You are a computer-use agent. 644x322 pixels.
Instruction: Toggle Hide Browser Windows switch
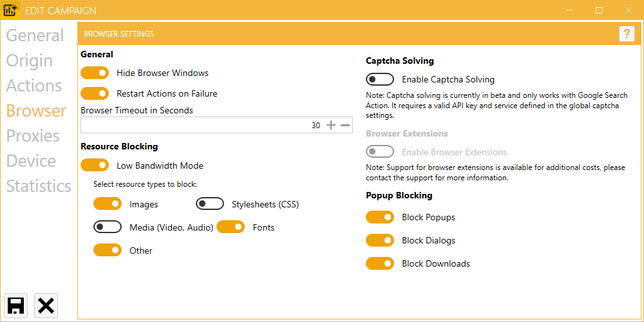coord(95,73)
